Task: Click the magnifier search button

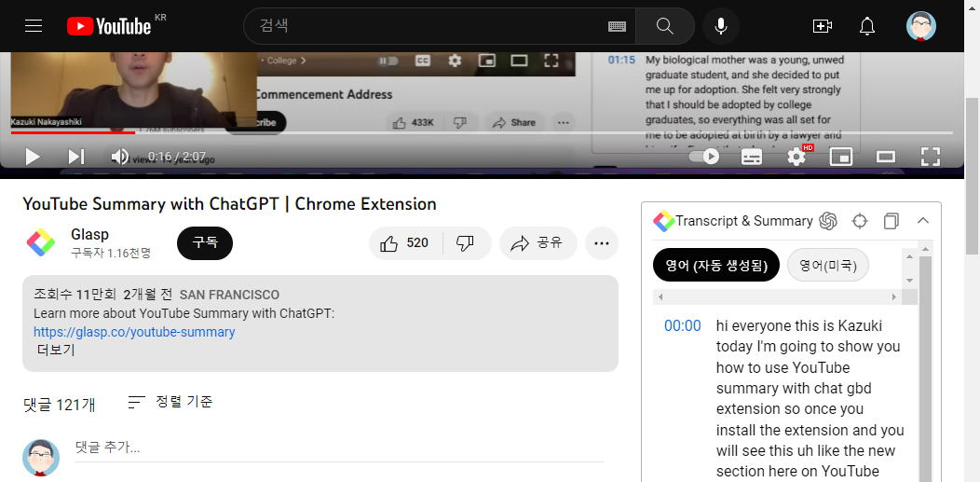Action: tap(665, 25)
